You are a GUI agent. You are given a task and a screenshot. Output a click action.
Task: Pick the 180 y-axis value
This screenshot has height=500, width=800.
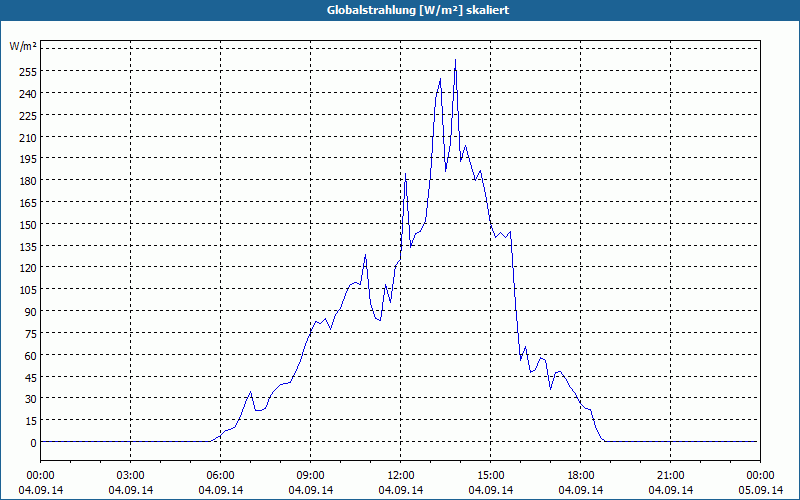tap(27, 181)
